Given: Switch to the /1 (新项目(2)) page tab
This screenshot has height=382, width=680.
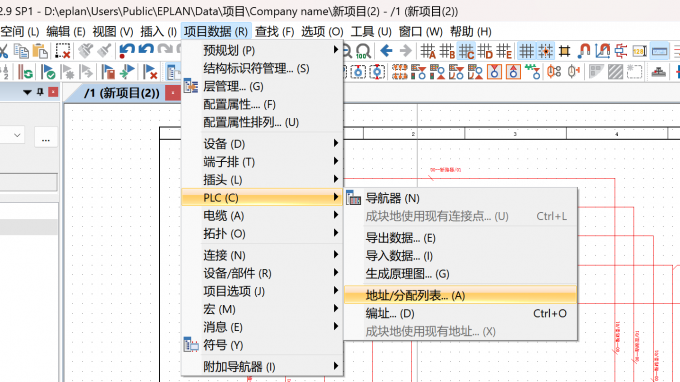Looking at the screenshot, I should tap(121, 93).
